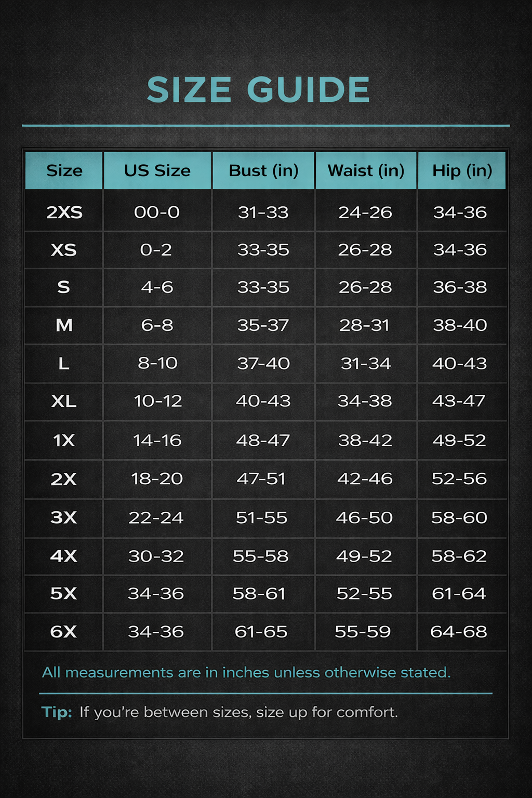Click the 00-0 US size cell

157,212
